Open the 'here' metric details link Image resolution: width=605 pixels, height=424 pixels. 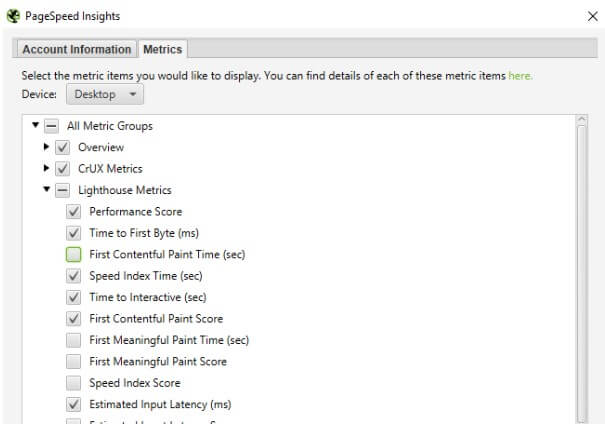[520, 75]
